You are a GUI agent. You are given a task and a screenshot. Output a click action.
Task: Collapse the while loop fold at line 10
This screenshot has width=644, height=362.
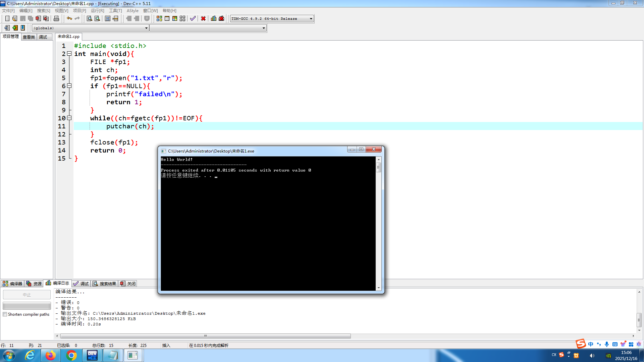pos(69,118)
